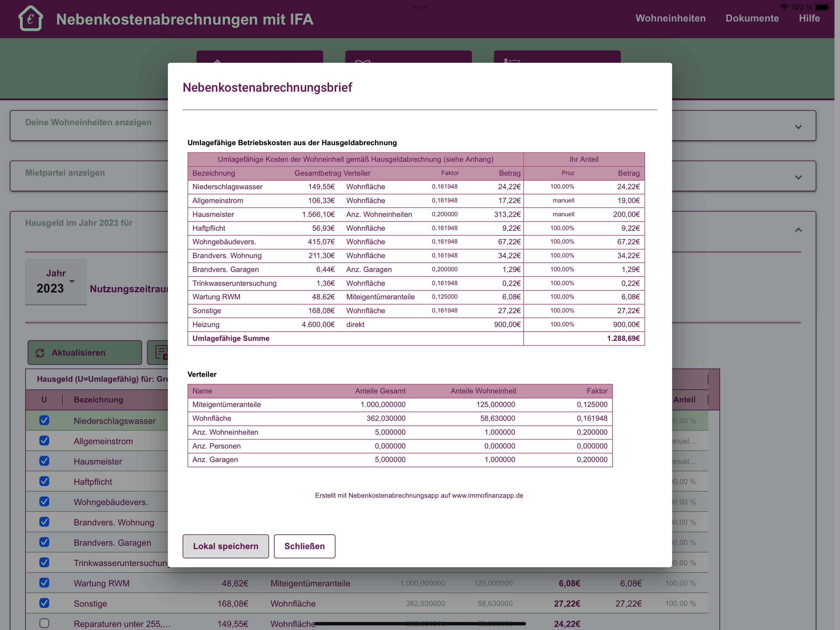Viewport: 840px width, 630px height.
Task: Collapse the Hausgeld im Jahr 2023 section
Action: point(798,229)
